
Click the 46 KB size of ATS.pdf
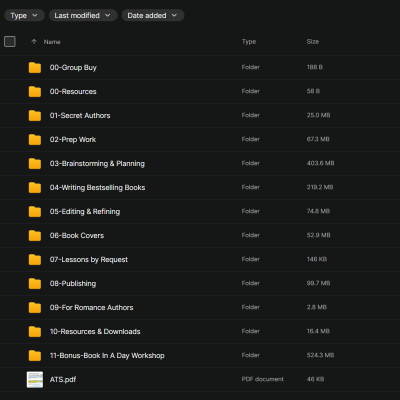click(x=315, y=379)
